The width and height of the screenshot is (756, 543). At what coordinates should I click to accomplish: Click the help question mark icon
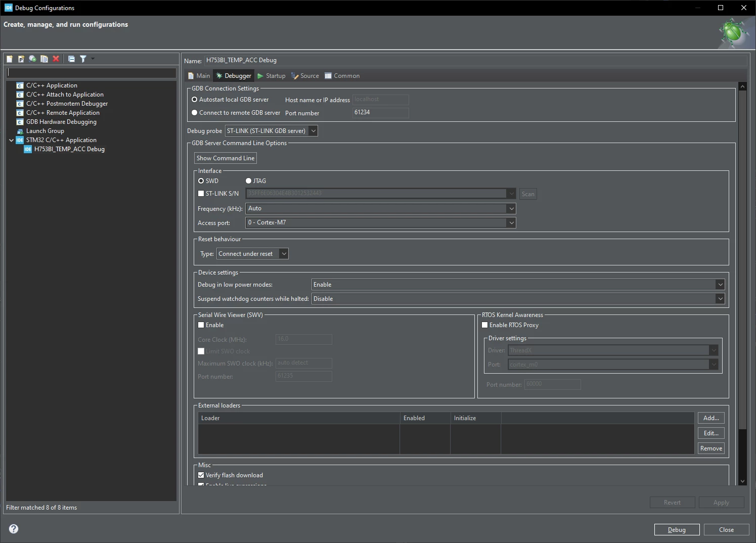14,529
